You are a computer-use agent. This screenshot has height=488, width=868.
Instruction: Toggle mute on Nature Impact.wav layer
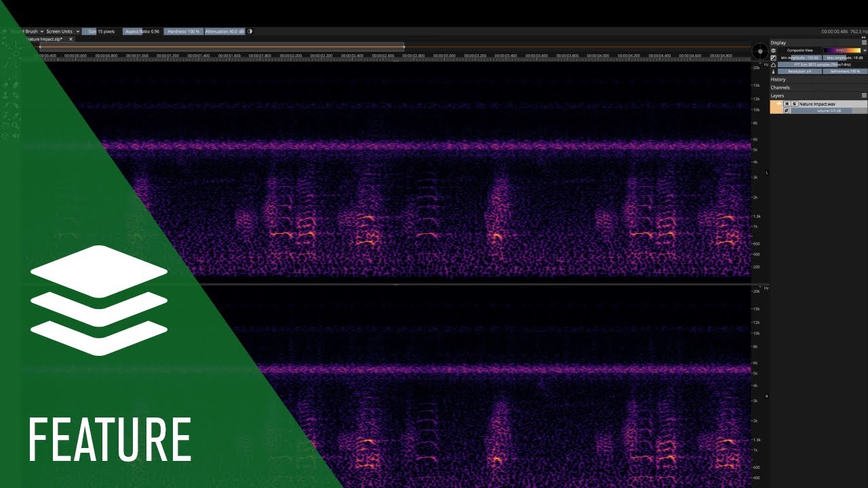point(787,104)
